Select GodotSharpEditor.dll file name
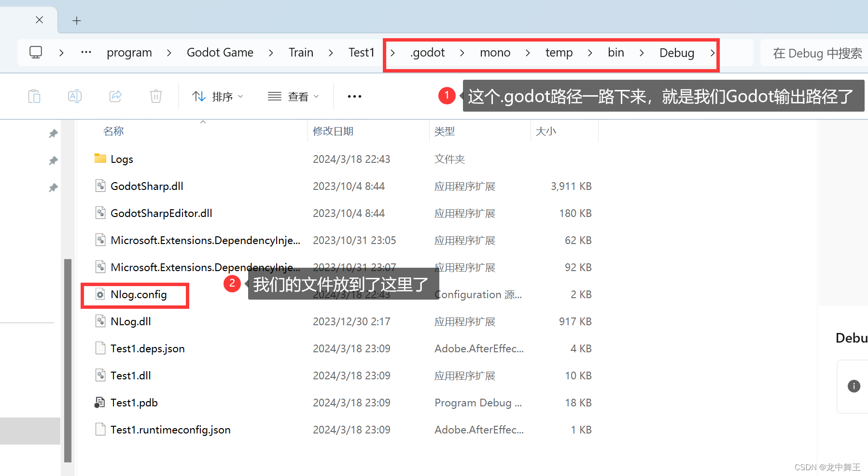 pyautogui.click(x=161, y=213)
